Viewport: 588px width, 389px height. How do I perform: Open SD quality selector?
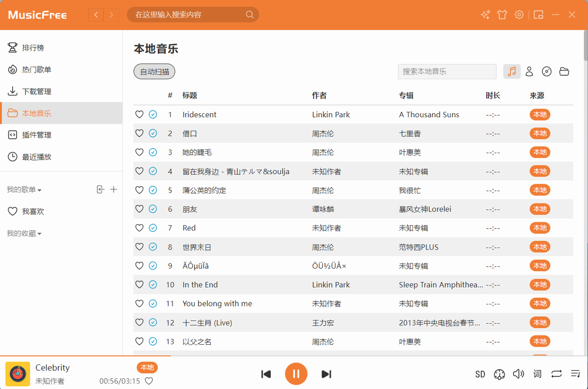point(480,374)
